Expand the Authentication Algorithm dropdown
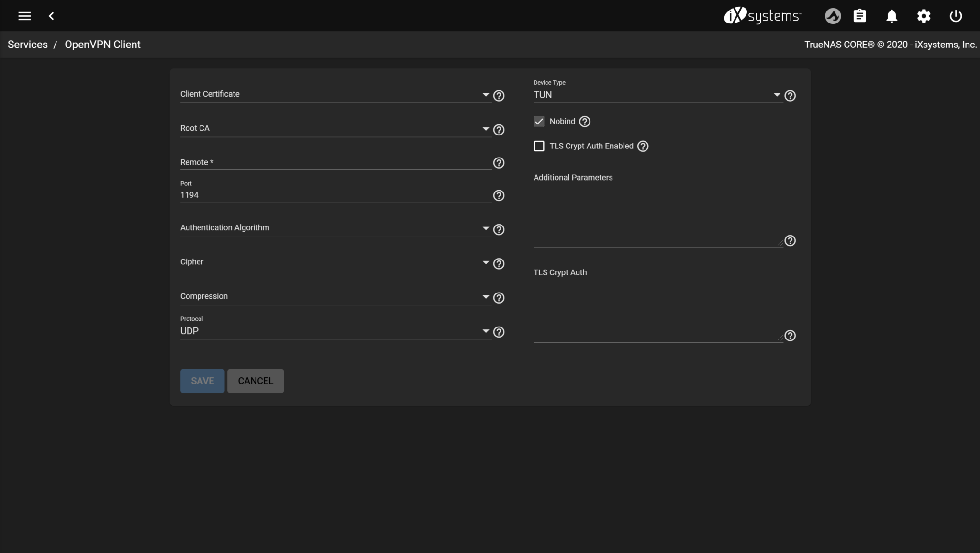 click(335, 228)
